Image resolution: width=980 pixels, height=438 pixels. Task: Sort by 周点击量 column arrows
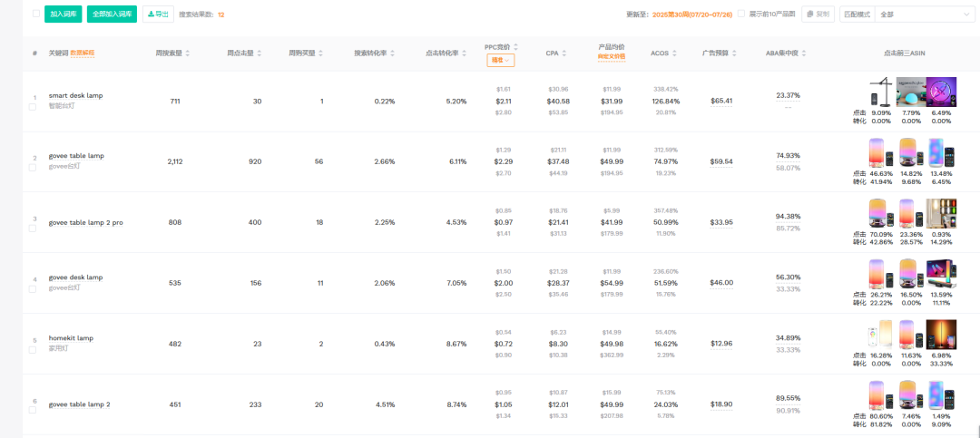pyautogui.click(x=259, y=54)
